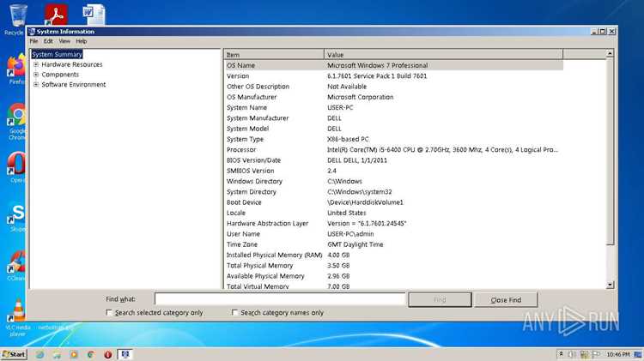Click the scroll down arrow of the list
The image size is (644, 361).
(610, 285)
